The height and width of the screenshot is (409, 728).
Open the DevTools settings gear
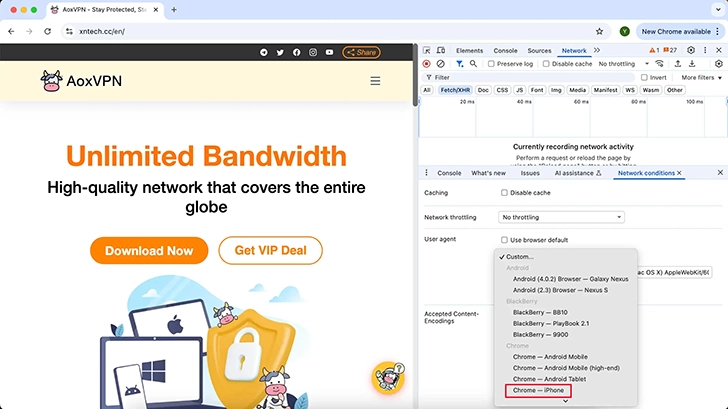pos(690,50)
